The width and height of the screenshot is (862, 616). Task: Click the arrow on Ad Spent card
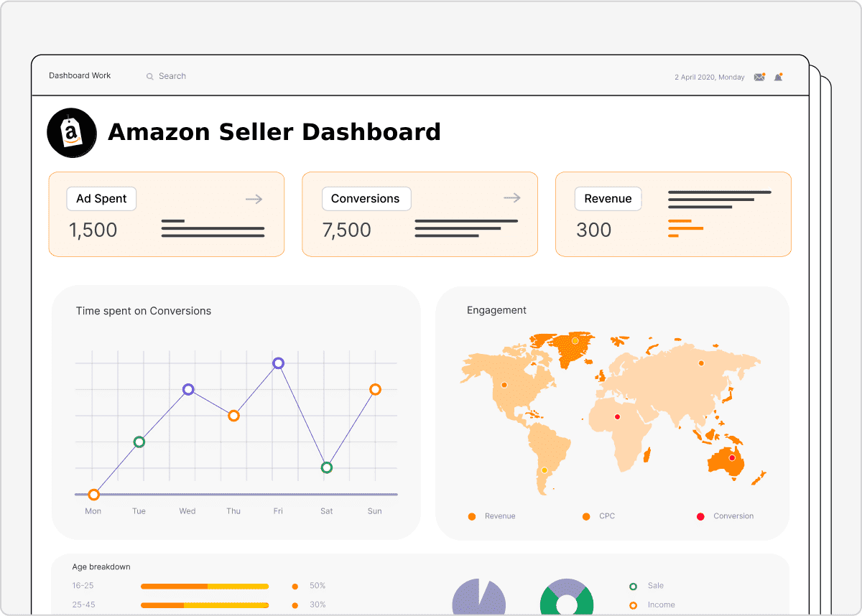point(254,199)
